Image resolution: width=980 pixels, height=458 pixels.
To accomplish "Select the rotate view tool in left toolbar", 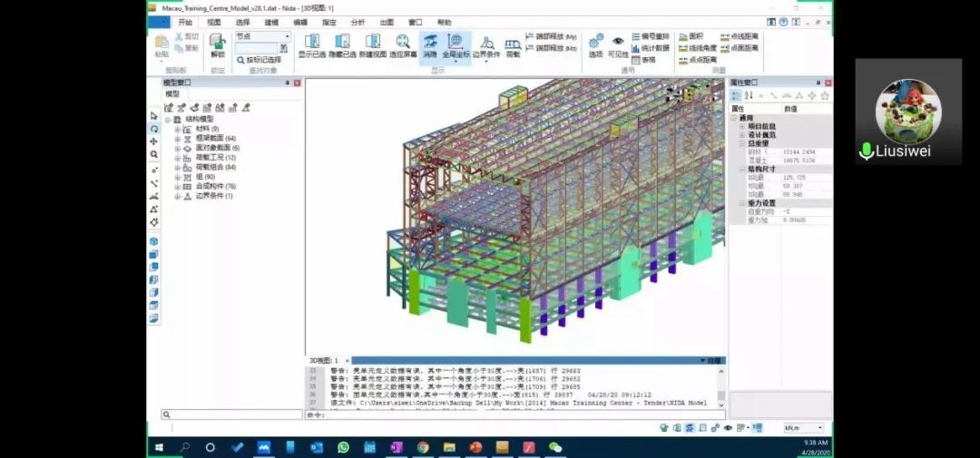I will pos(153,129).
